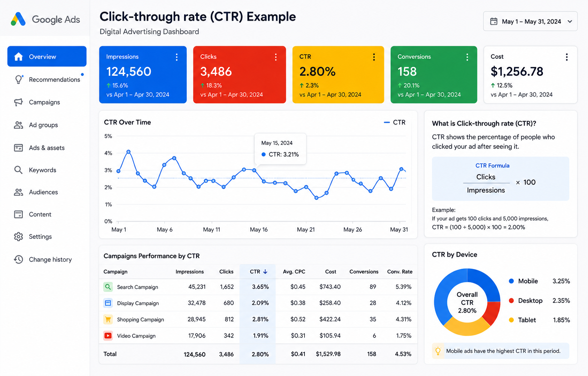Click the Shopping Campaign cart icon

108,319
